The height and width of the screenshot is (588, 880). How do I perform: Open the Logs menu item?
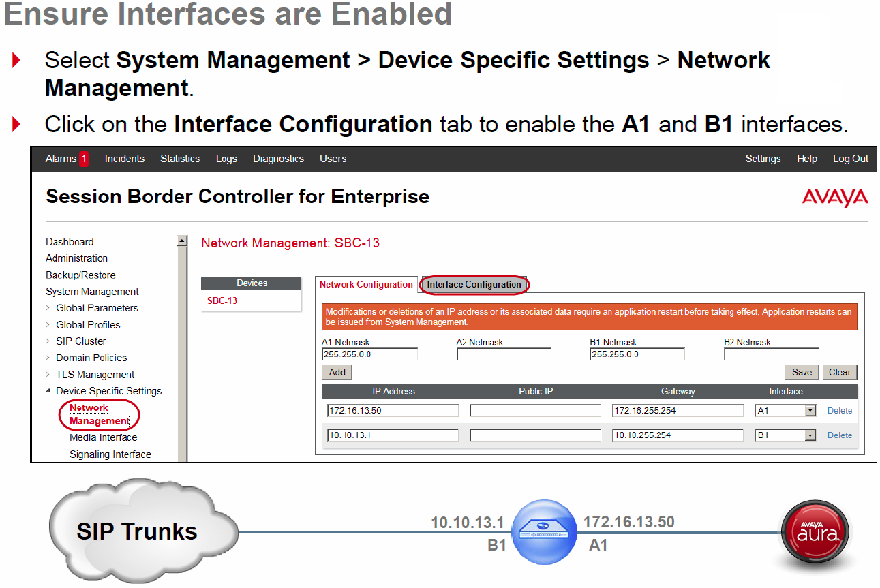(x=226, y=159)
